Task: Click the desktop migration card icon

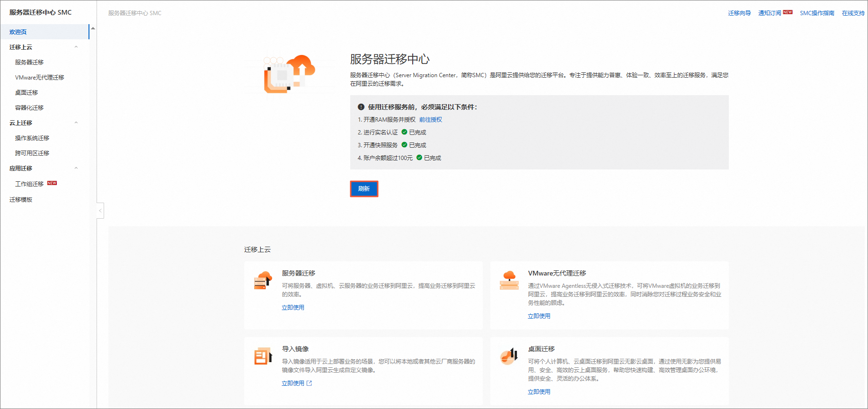Action: [x=509, y=356]
